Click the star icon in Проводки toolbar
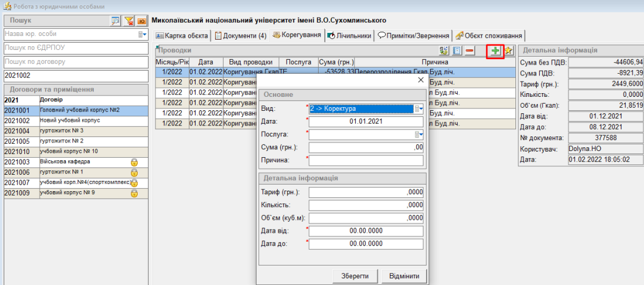 point(509,51)
